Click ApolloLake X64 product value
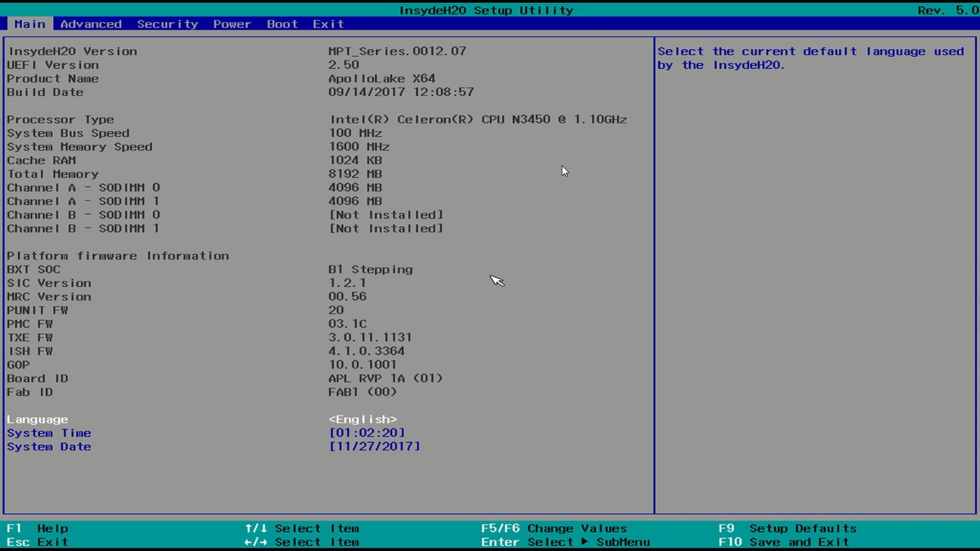The height and width of the screenshot is (551, 980). (x=382, y=79)
